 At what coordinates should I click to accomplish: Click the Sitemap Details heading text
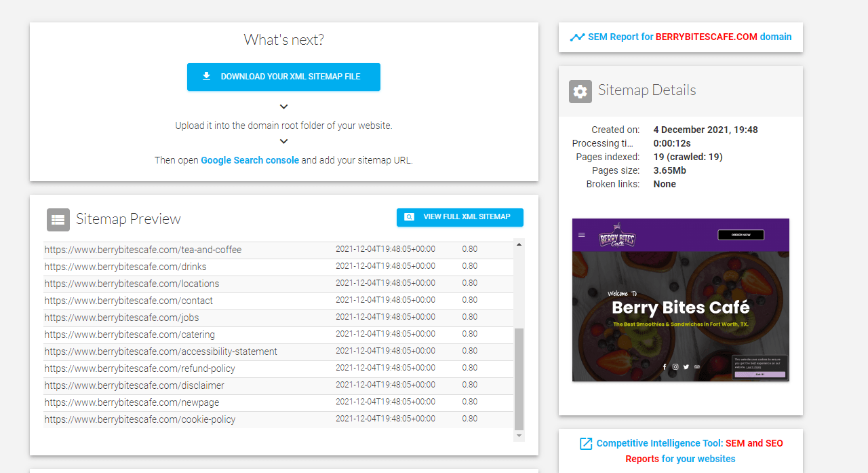647,90
